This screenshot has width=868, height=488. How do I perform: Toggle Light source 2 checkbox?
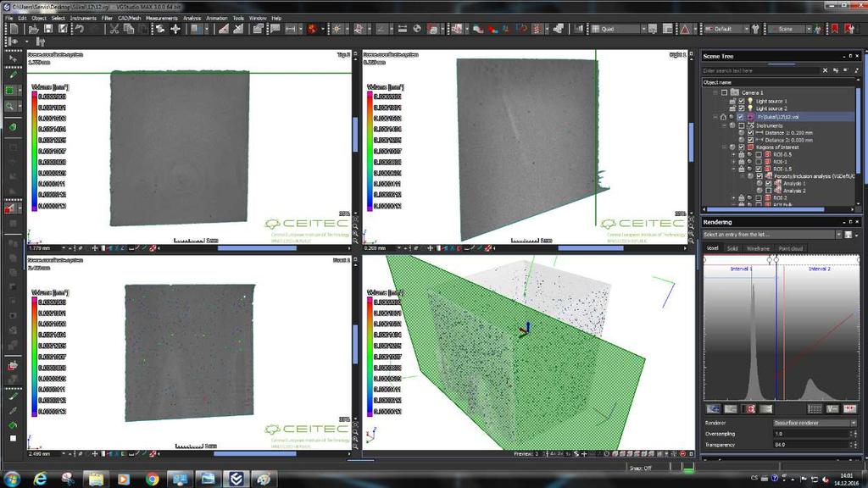tap(741, 108)
